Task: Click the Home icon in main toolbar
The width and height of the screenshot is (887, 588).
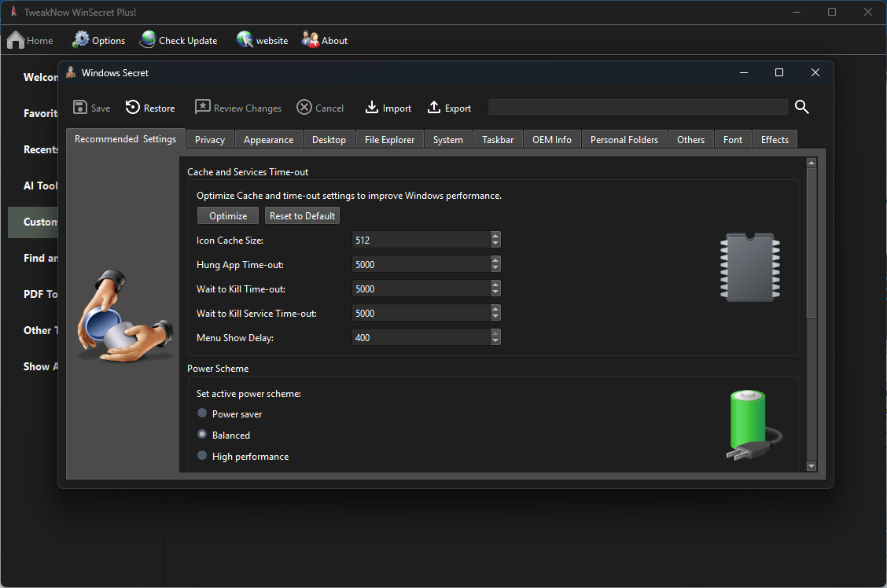Action: point(16,40)
